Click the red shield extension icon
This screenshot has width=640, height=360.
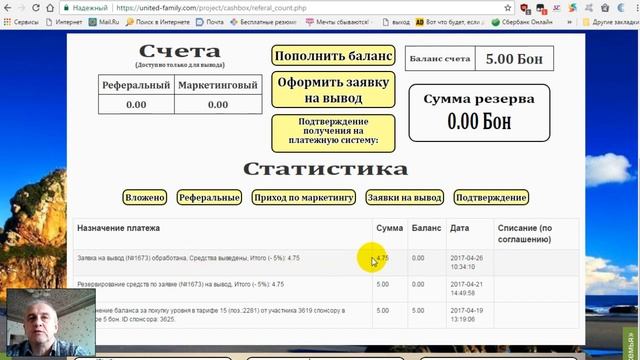tap(525, 8)
